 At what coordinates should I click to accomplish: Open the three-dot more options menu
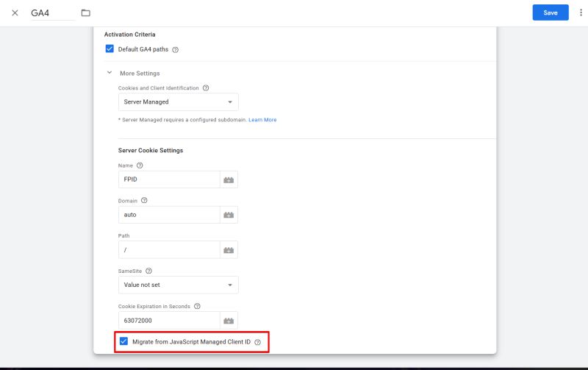coord(581,13)
